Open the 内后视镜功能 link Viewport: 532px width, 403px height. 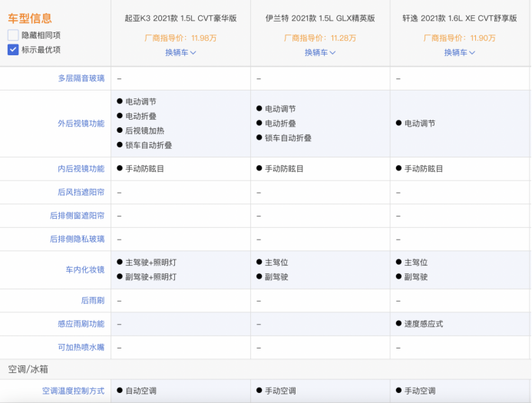(x=81, y=169)
